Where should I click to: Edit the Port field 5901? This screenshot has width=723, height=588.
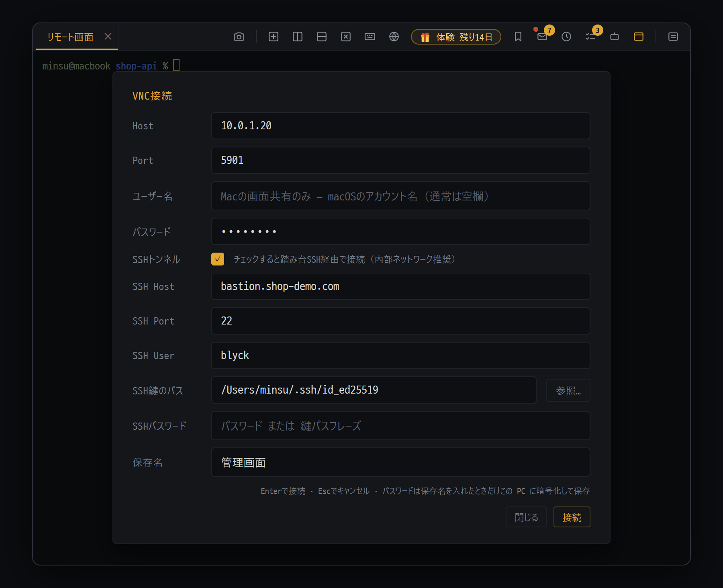400,160
